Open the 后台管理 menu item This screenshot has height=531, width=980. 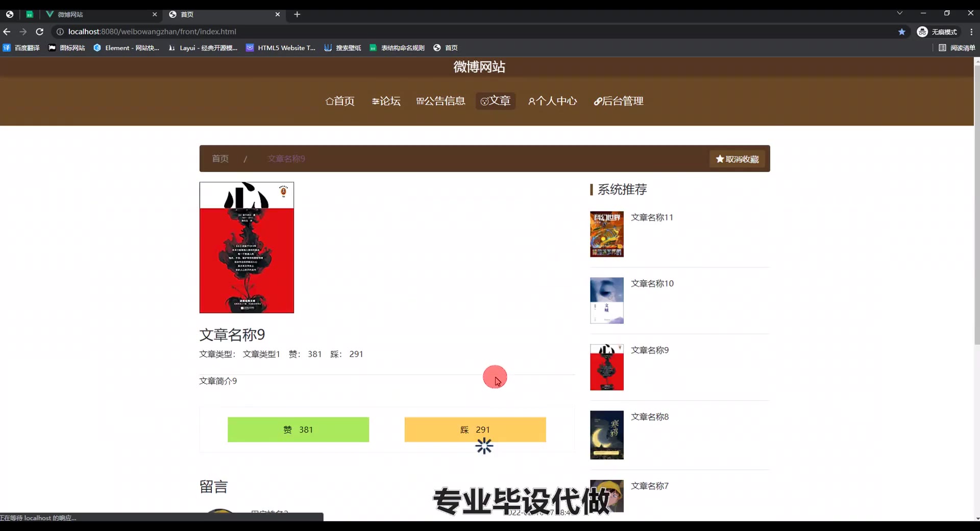click(x=619, y=101)
